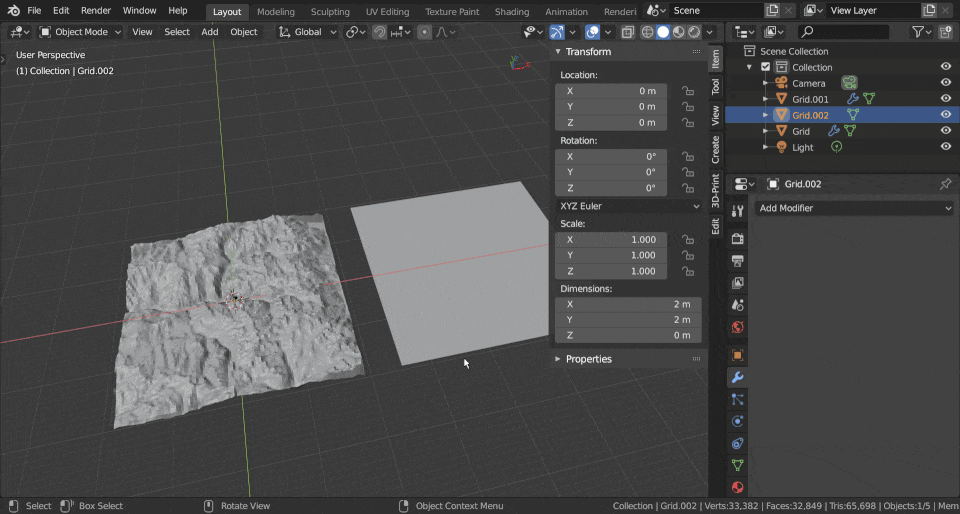Open the Render properties tab
Viewport: 960px width, 514px height.
click(738, 239)
